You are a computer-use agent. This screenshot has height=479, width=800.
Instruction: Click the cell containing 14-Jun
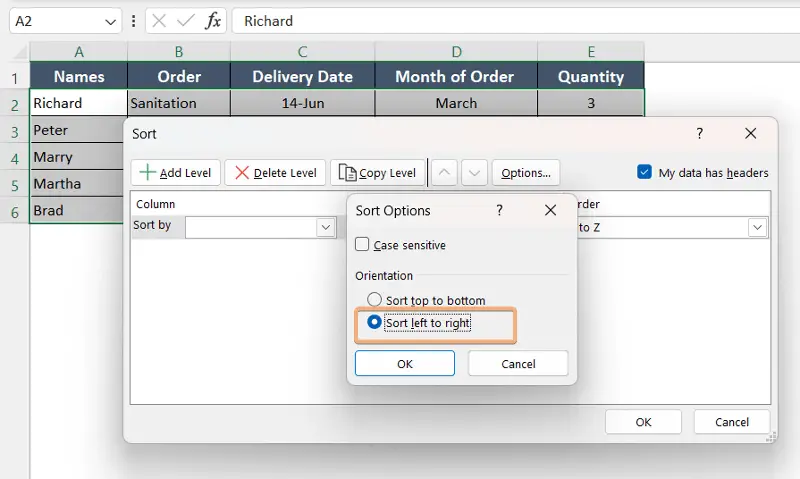303,103
